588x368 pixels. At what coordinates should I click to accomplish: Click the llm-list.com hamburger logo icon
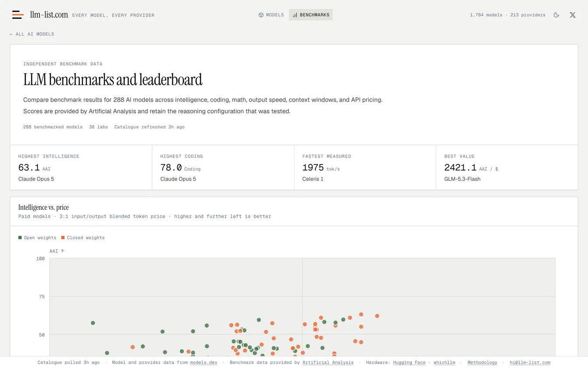(x=18, y=15)
